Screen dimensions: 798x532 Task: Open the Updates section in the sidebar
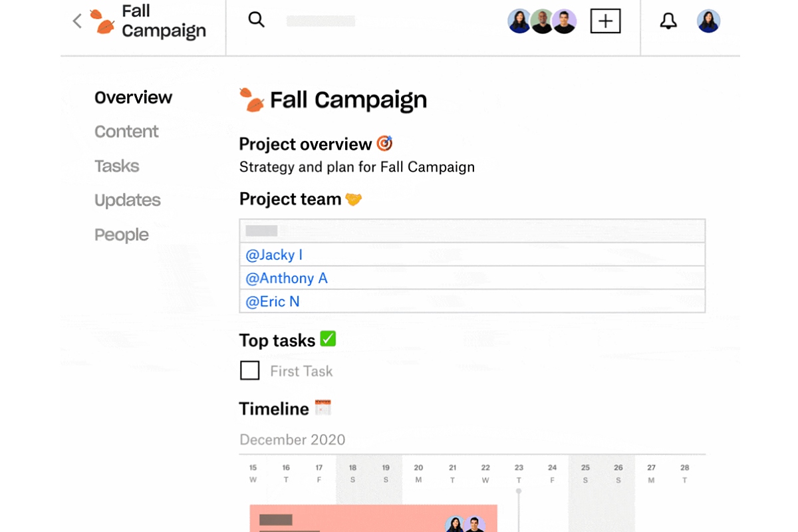tap(127, 199)
